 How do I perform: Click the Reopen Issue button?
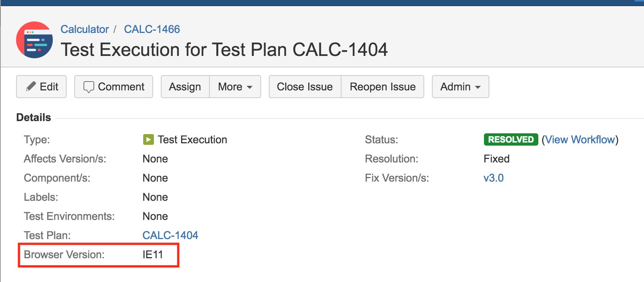[x=382, y=87]
